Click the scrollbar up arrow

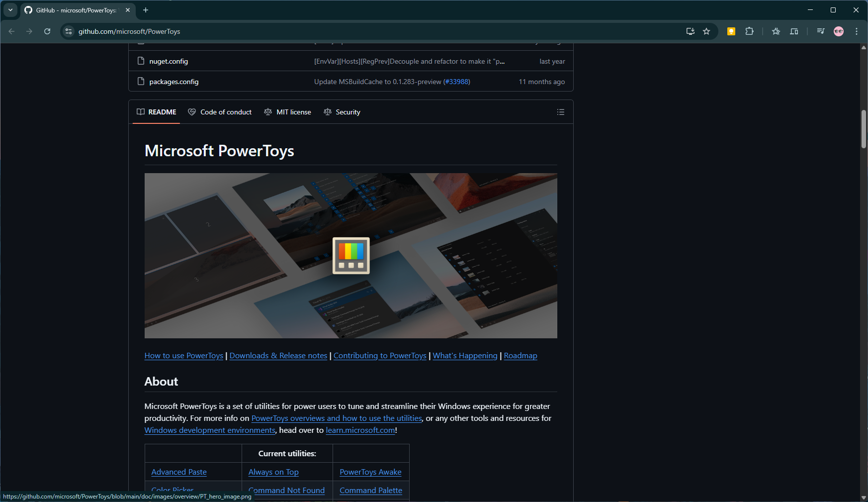tap(864, 47)
